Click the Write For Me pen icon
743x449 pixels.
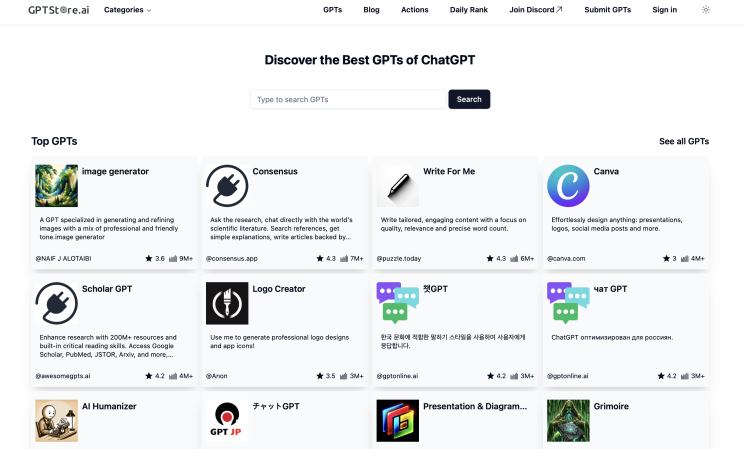click(x=398, y=186)
